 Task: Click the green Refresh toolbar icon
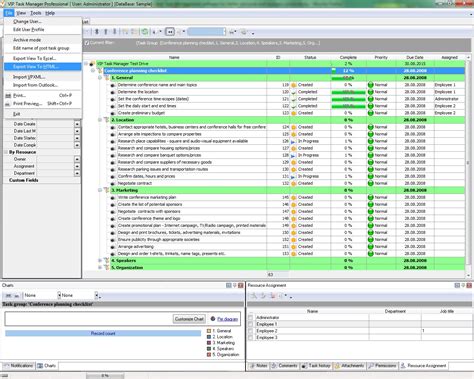[145, 32]
